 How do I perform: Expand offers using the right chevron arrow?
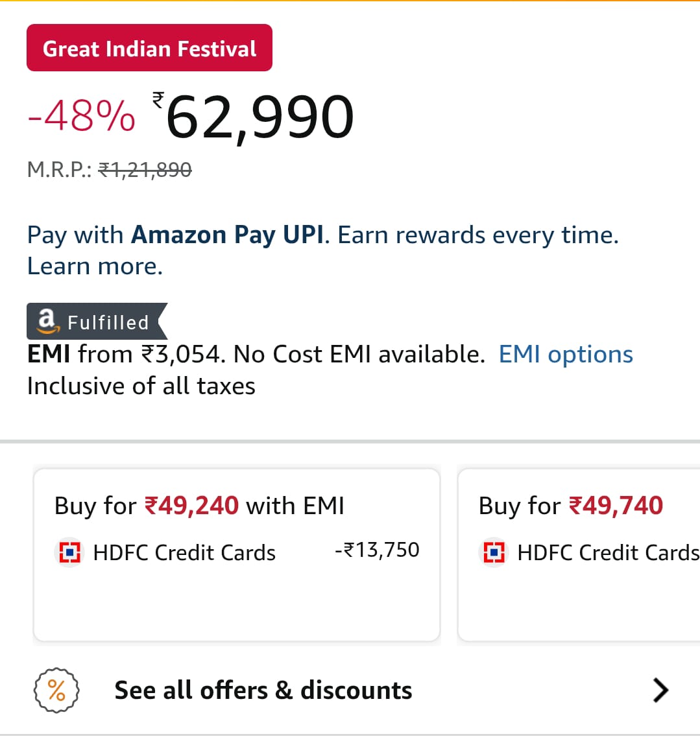[660, 690]
